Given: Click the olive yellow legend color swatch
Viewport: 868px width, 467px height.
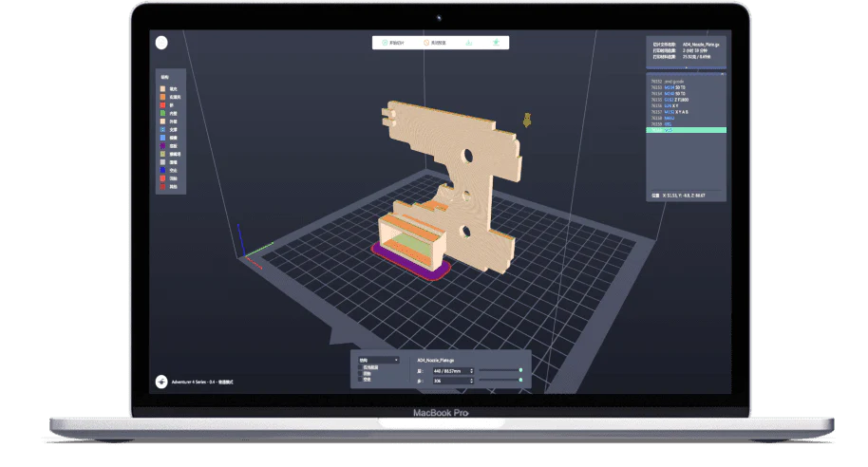Looking at the screenshot, I should pos(162,154).
